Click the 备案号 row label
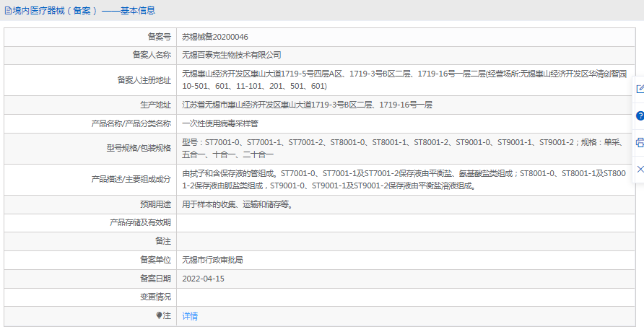The height and width of the screenshot is (332, 644). 160,37
